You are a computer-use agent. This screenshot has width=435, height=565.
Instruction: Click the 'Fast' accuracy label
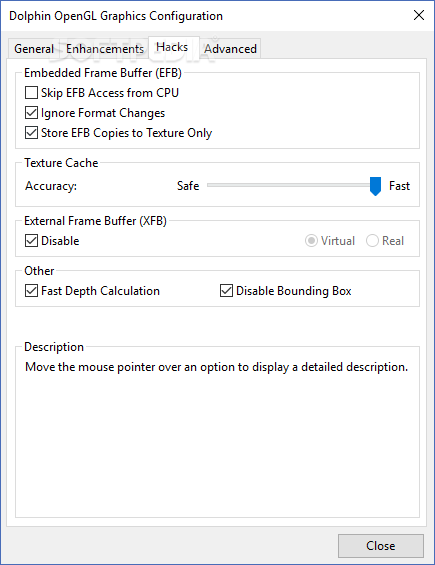point(399,186)
